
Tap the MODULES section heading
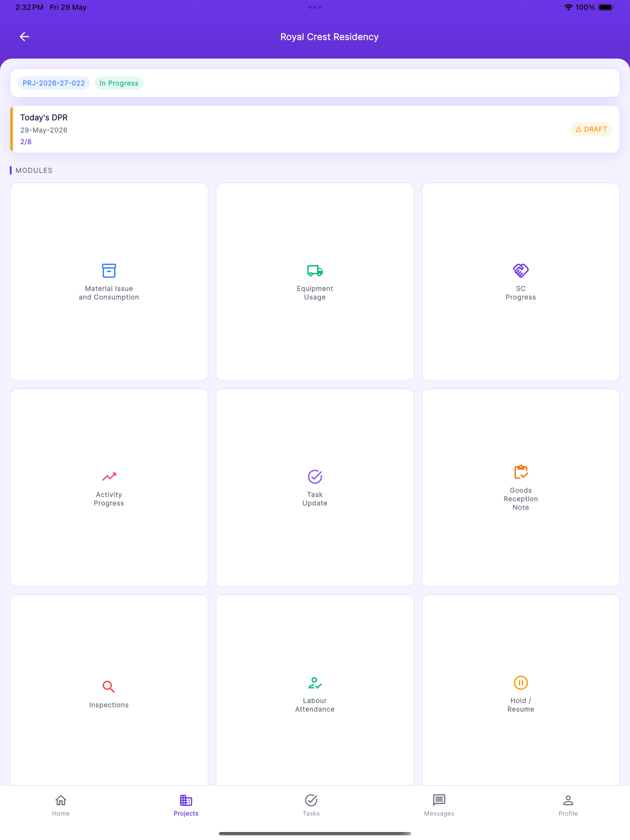coord(34,171)
